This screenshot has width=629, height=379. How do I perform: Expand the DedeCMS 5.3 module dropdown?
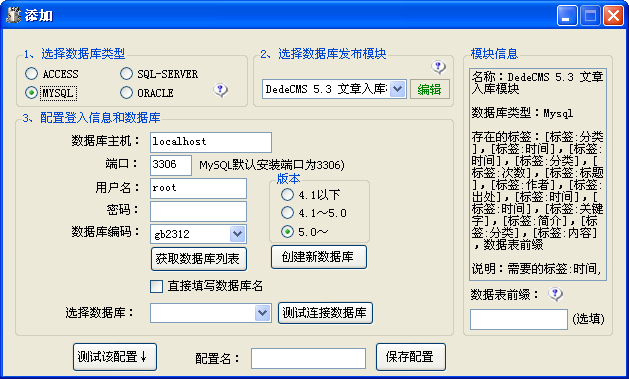point(397,89)
